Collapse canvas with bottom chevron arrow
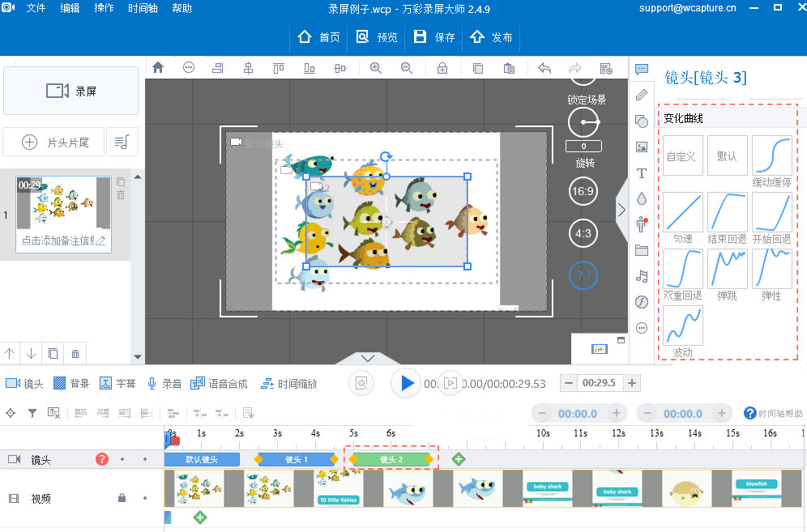 tap(368, 358)
